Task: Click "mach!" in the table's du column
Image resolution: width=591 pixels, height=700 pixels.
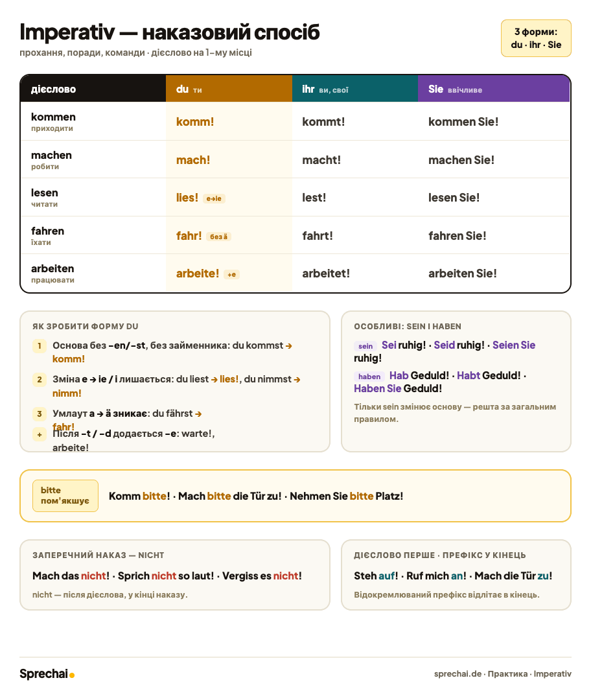Action: click(193, 160)
